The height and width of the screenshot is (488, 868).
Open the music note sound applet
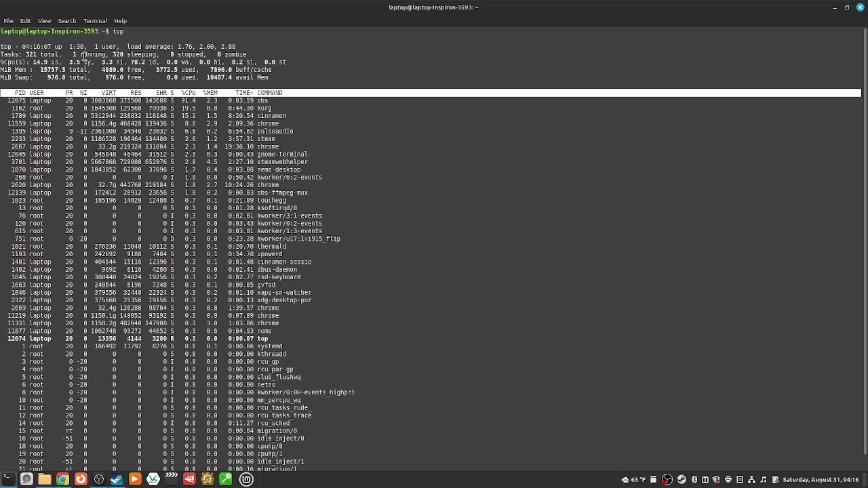764,480
